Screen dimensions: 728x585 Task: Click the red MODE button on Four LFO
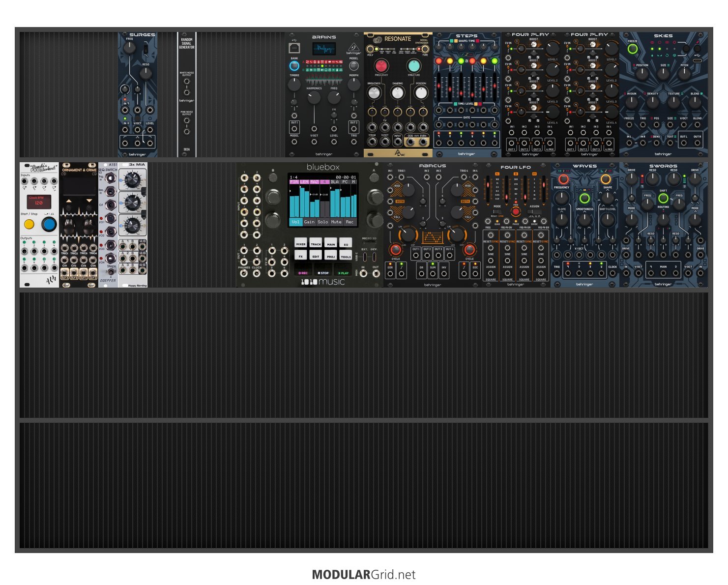click(x=516, y=211)
